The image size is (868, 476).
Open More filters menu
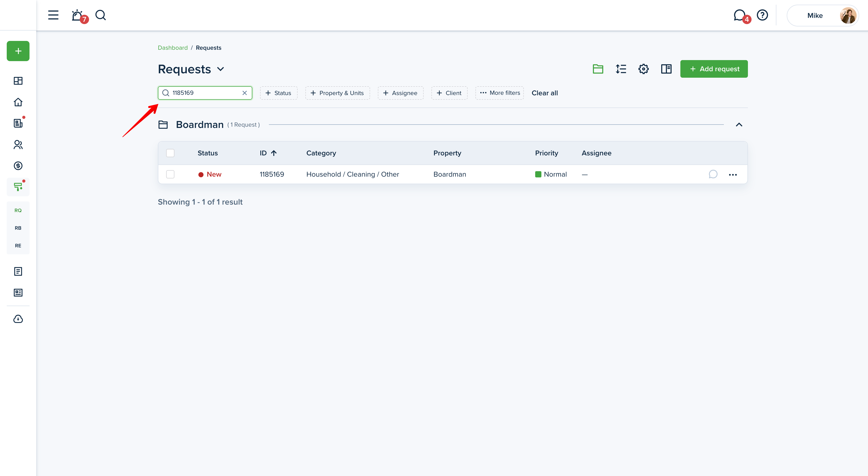(500, 93)
